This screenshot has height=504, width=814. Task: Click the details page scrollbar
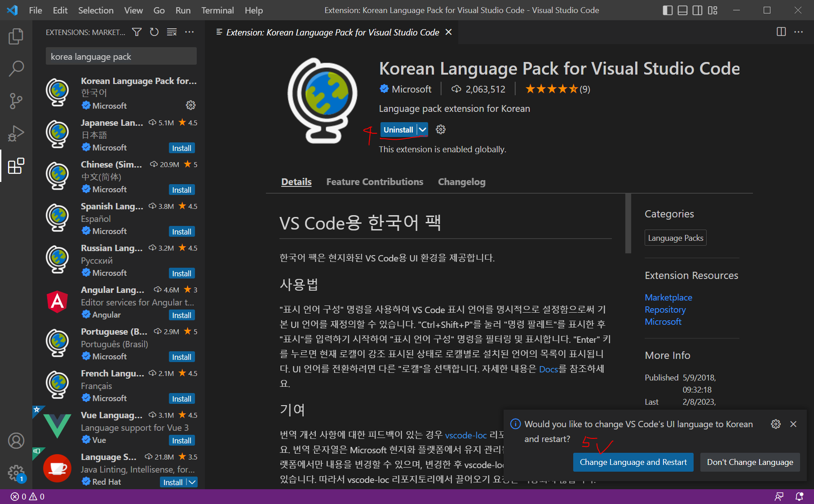628,224
